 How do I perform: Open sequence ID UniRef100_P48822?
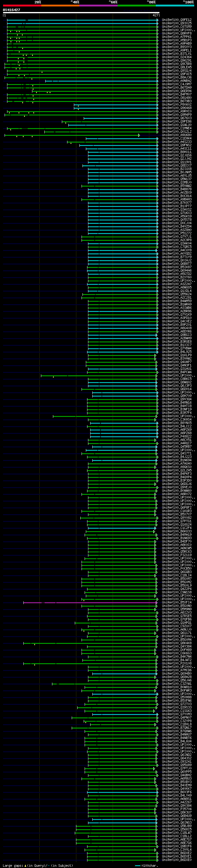point(177,436)
